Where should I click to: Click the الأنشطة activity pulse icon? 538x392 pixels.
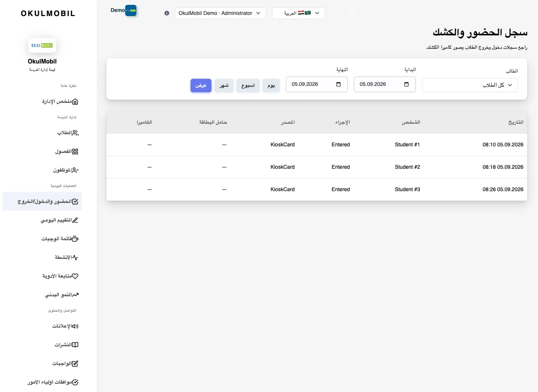(75, 258)
